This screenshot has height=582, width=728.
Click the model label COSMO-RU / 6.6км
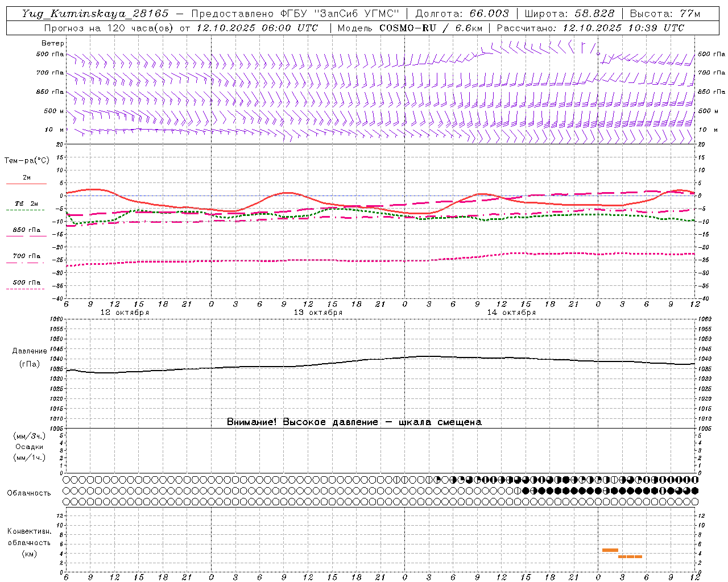pyautogui.click(x=431, y=28)
